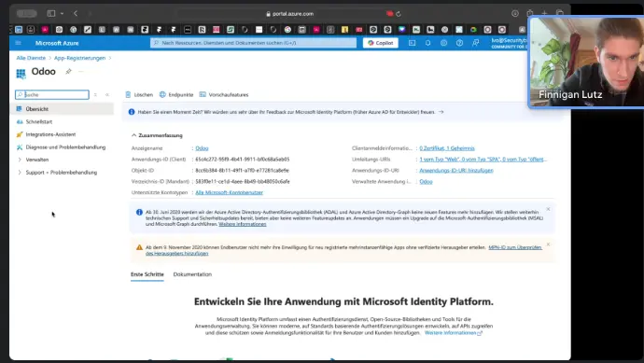Open the notifications bell in Azure header

(428, 43)
